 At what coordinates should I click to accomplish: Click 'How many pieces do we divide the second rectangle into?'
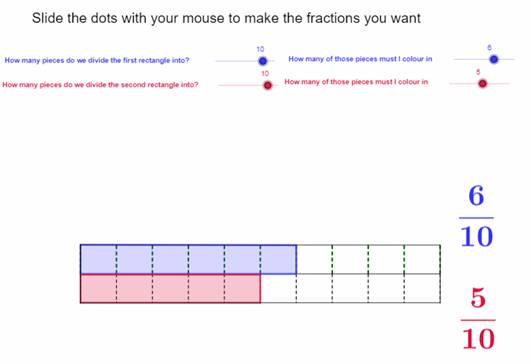coord(100,84)
